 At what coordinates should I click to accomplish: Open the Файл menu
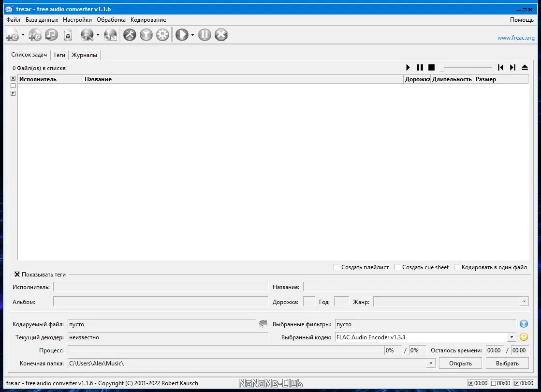click(13, 20)
